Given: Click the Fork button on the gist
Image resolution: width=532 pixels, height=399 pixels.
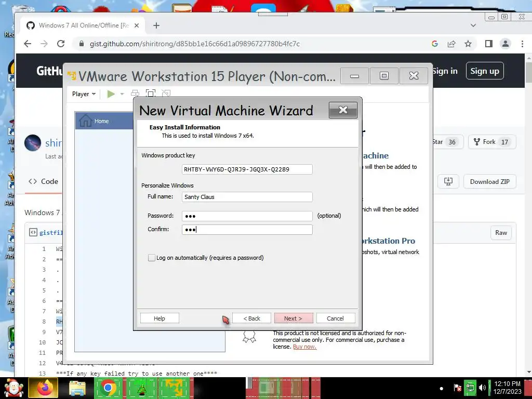Looking at the screenshot, I should tap(492, 142).
